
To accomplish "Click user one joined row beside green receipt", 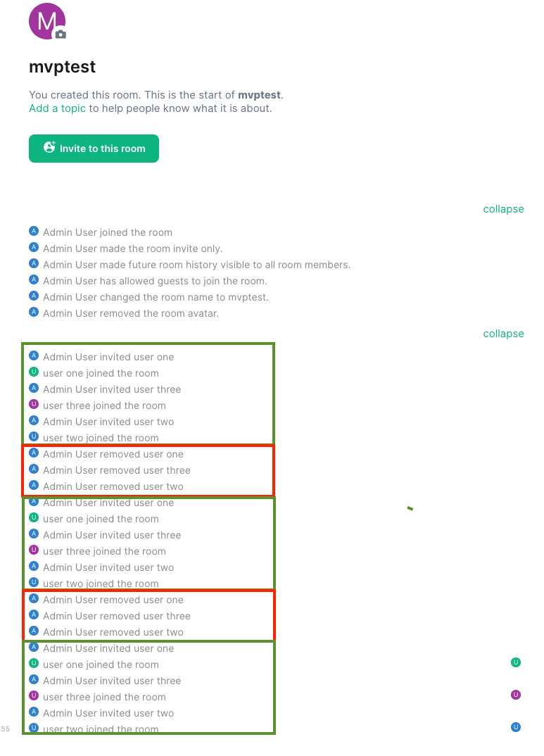I will 101,664.
